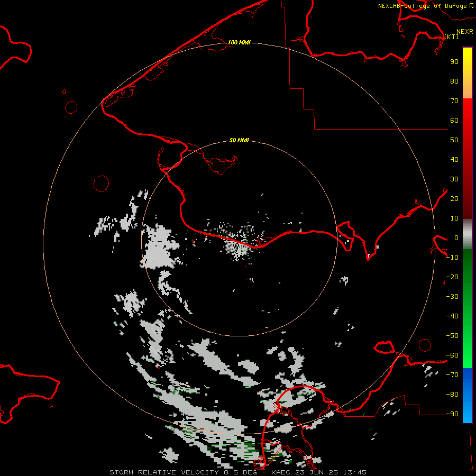This screenshot has width=476, height=476.
Task: Click the 30 value on the velocity scale
Action: 454,179
